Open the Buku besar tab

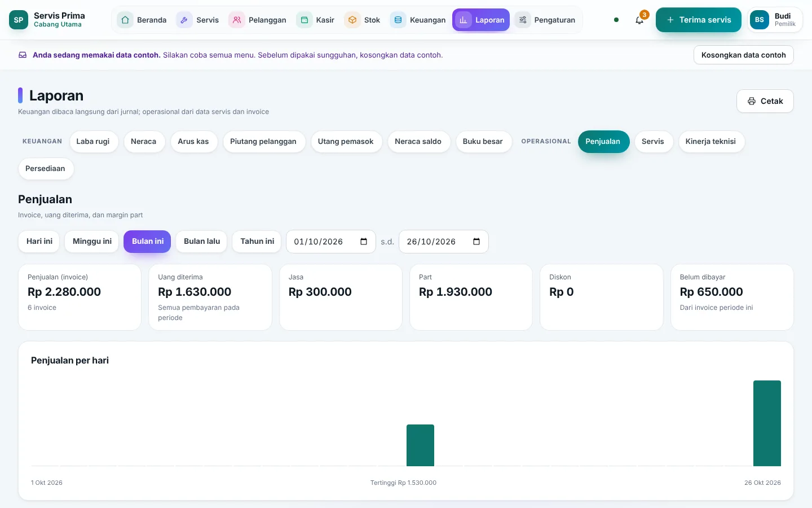[x=483, y=141]
